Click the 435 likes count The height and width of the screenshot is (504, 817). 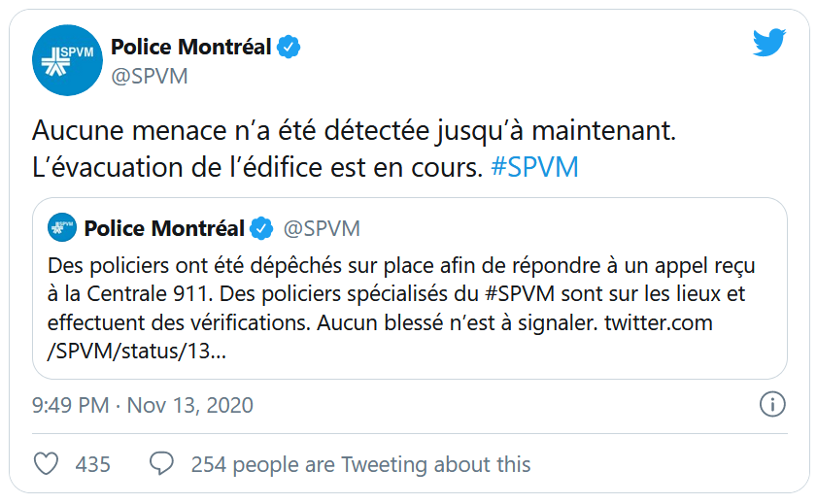[x=93, y=464]
